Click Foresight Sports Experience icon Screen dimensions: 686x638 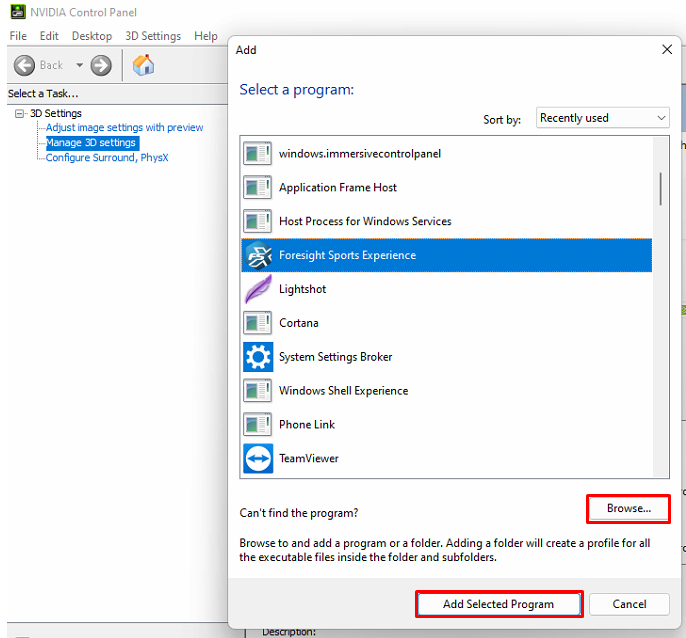pyautogui.click(x=258, y=255)
